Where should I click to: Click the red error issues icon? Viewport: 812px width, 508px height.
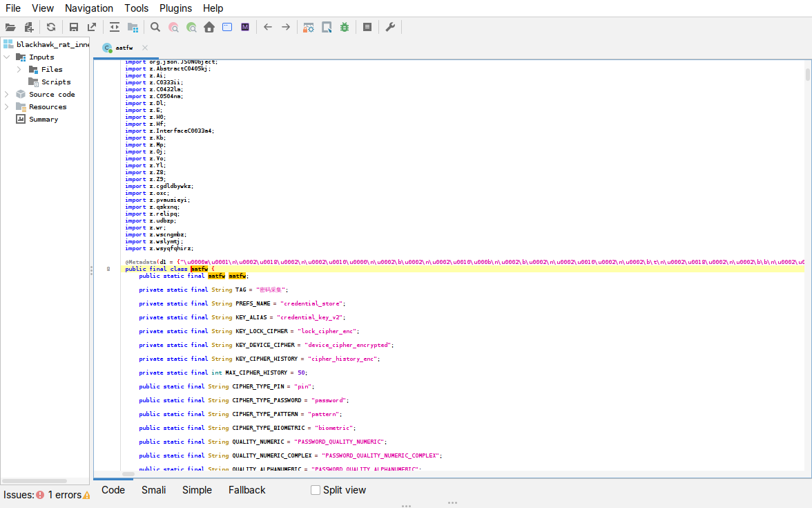tap(40, 495)
